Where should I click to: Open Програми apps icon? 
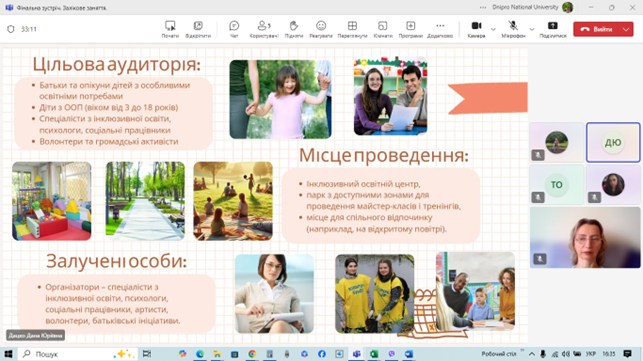410,29
